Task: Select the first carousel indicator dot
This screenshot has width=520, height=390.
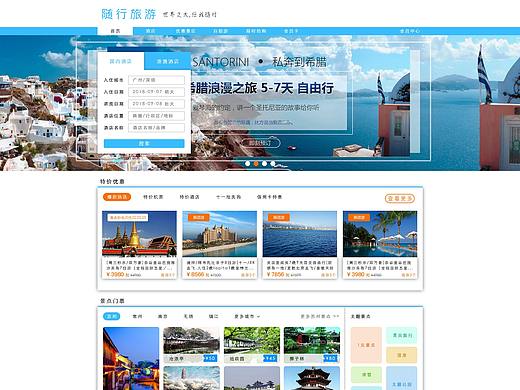Action: pyautogui.click(x=248, y=164)
